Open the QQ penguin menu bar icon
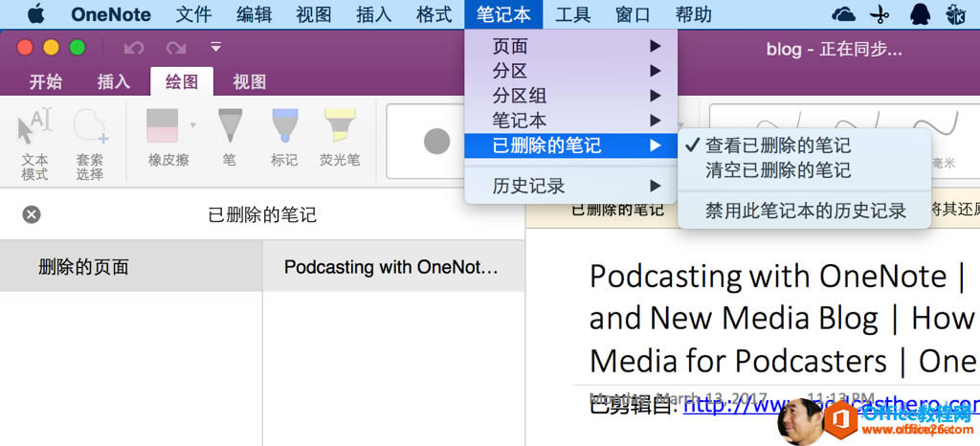This screenshot has width=980, height=446. (920, 14)
